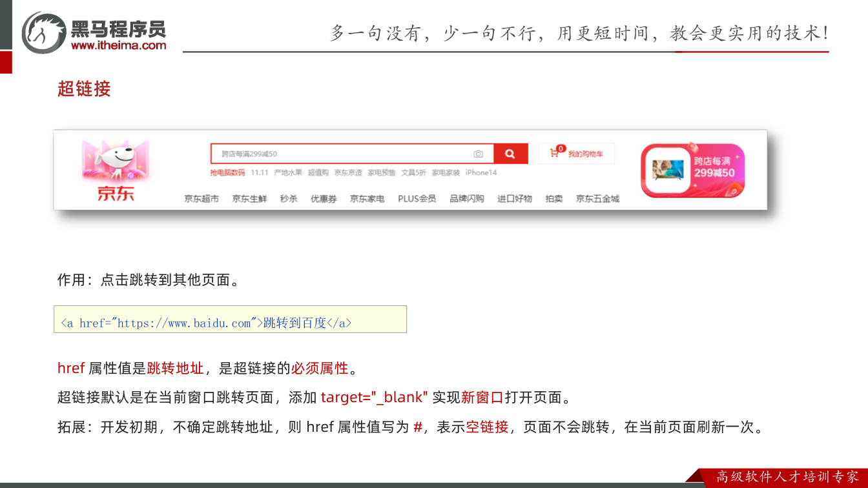The width and height of the screenshot is (868, 488).
Task: Click the 作用：点击跳转到其他页面 line
Action: [x=150, y=280]
